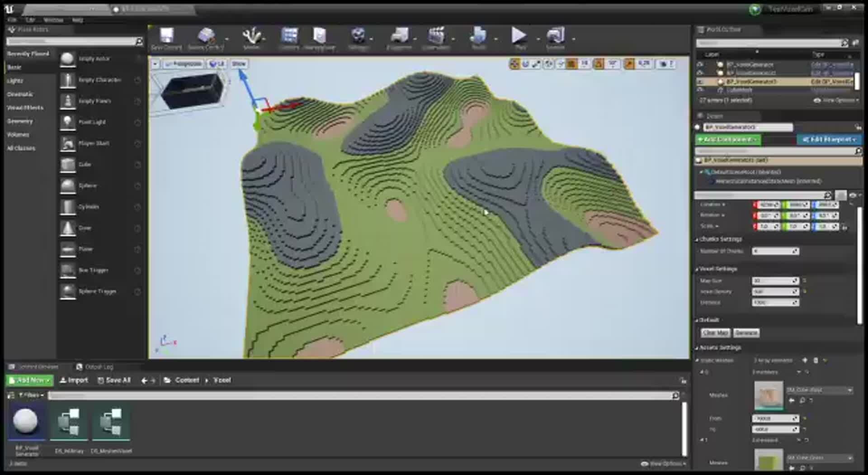868x475 pixels.
Task: Open Cinematics from the toolbar
Action: point(436,36)
